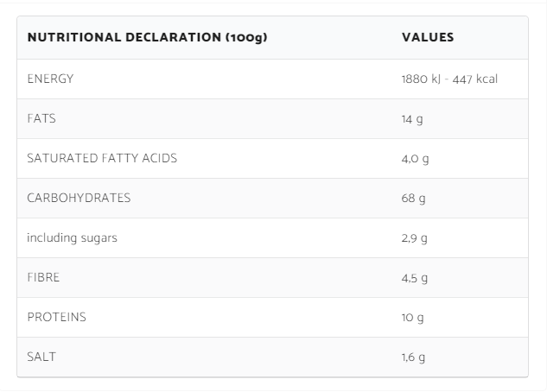Click the SALT row label
The width and height of the screenshot is (547, 392).
tap(41, 357)
